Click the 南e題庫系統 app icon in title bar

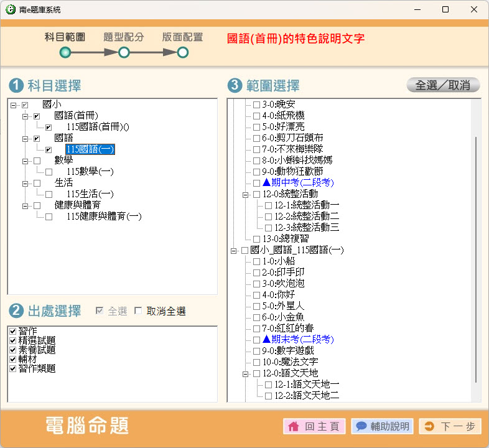[11, 9]
